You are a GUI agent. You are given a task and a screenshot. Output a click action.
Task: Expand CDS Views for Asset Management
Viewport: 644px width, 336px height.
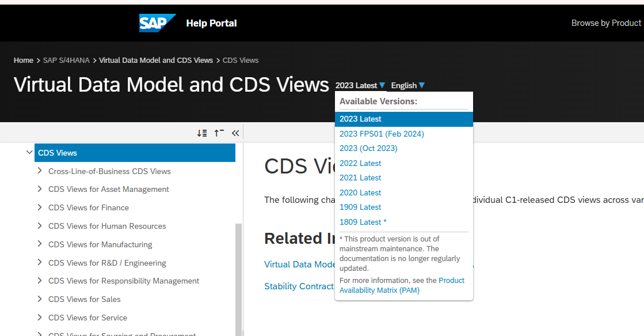point(40,189)
